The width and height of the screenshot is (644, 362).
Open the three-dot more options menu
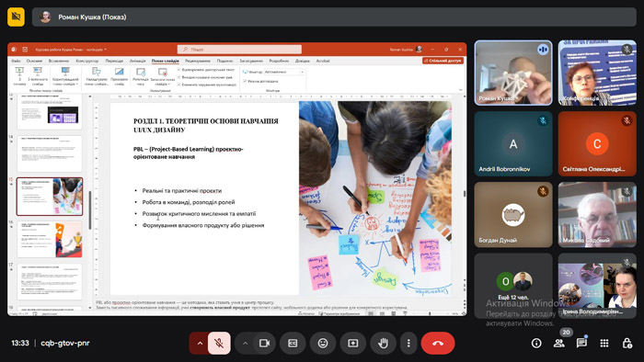coord(408,343)
